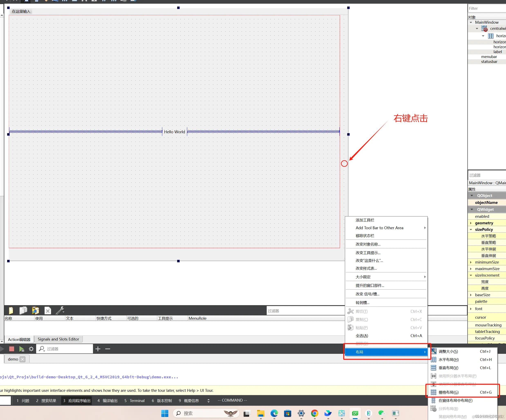Image resolution: width=506 pixels, height=420 pixels.
Task: Close the demo output tab
Action: point(22,359)
